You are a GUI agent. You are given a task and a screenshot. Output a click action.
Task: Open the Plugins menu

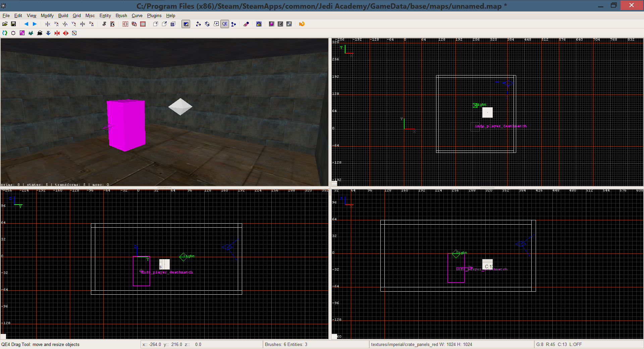154,15
